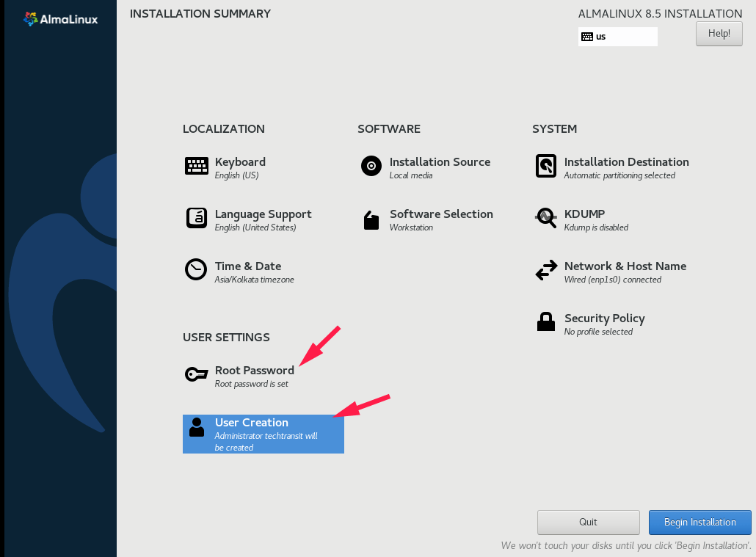Click 'Root password is set' text
The height and width of the screenshot is (557, 756).
pyautogui.click(x=251, y=384)
